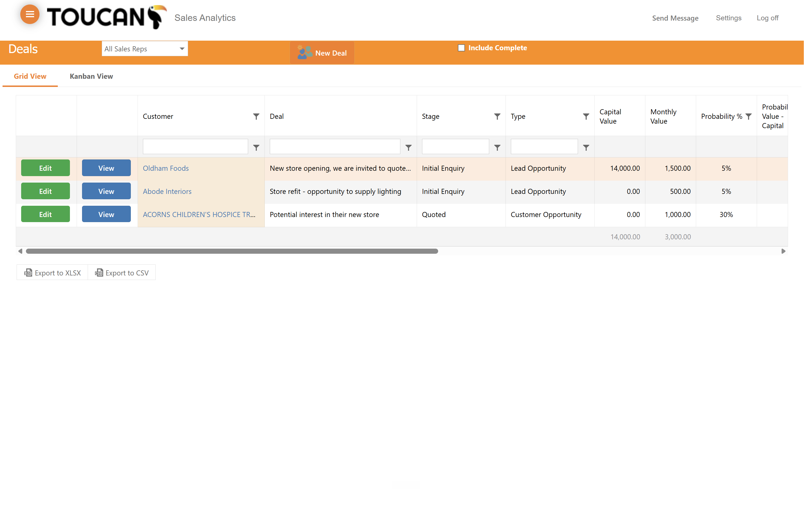
Task: Click the 3,000.00 monthly total
Action: (x=678, y=237)
